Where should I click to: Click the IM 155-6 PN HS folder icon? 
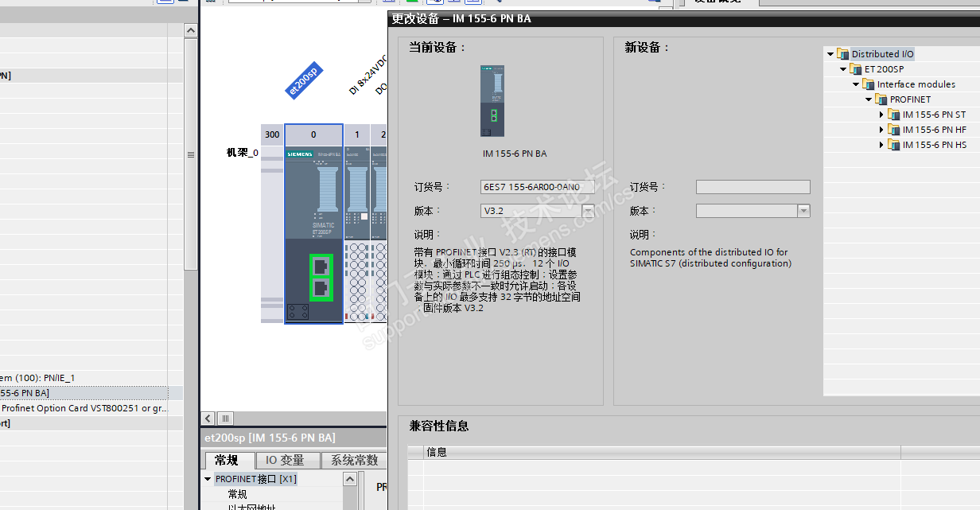(894, 145)
